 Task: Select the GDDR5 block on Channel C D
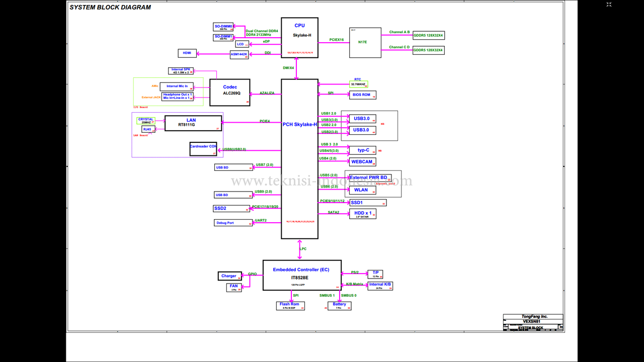429,50
